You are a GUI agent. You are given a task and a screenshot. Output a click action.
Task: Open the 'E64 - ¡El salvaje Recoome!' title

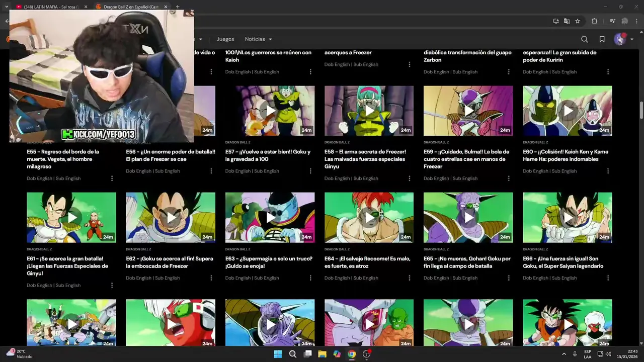tap(367, 262)
